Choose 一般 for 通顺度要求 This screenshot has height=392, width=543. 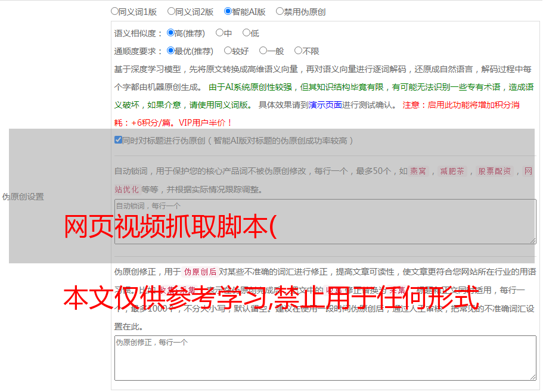[x=263, y=51]
